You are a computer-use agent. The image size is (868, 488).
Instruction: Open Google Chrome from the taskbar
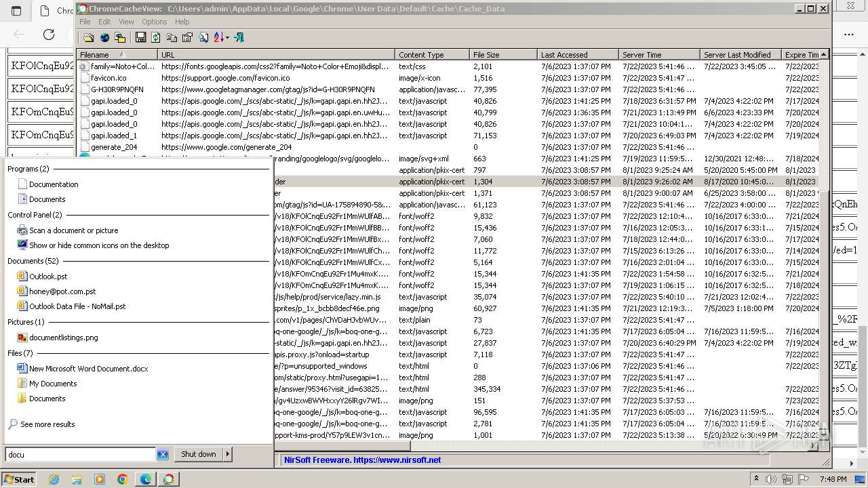click(123, 479)
